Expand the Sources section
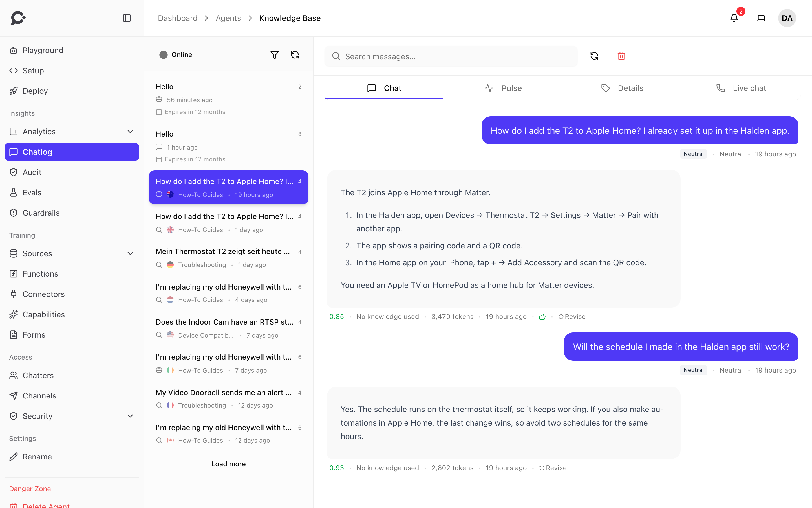The image size is (812, 508). click(72, 254)
